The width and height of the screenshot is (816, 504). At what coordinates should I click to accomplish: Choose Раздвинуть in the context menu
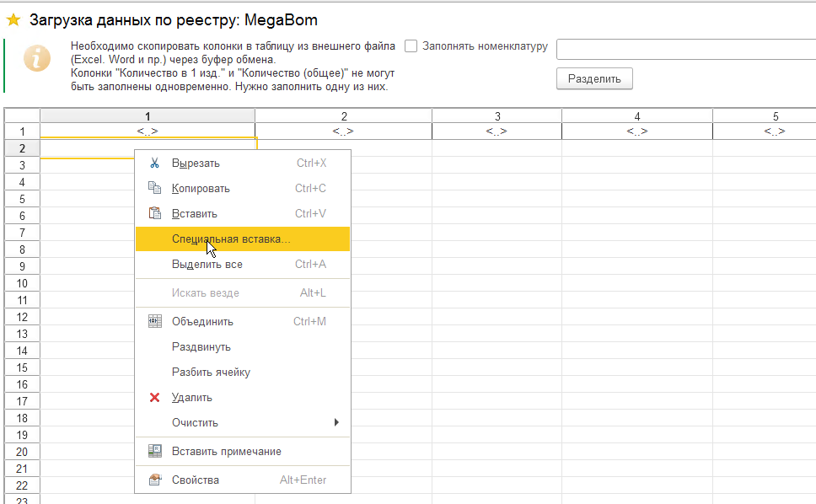coord(201,347)
